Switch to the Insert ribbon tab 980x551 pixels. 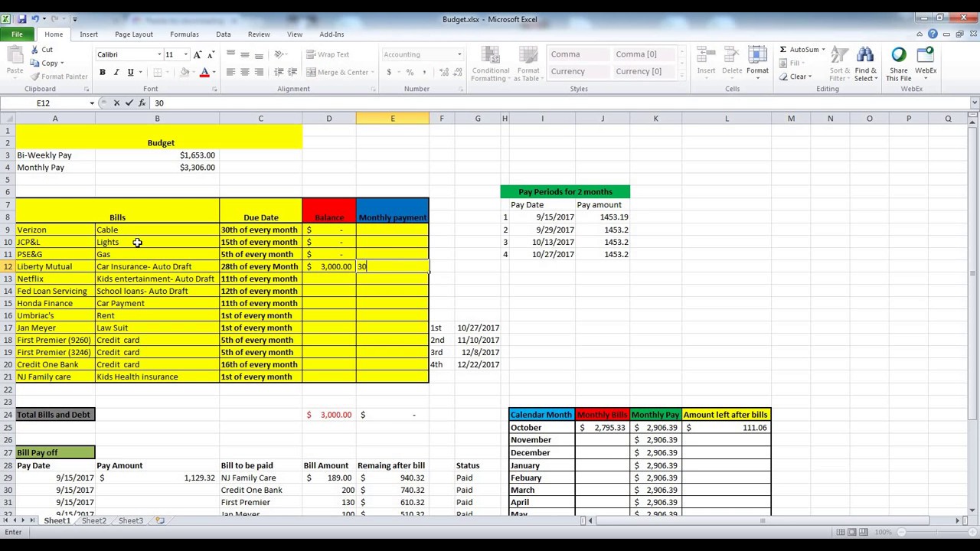(x=89, y=34)
